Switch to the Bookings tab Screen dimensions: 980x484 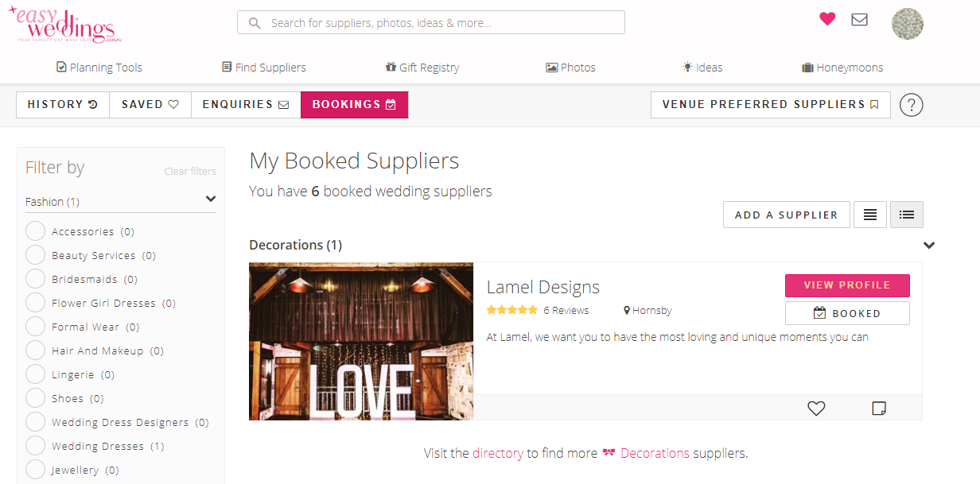point(354,104)
